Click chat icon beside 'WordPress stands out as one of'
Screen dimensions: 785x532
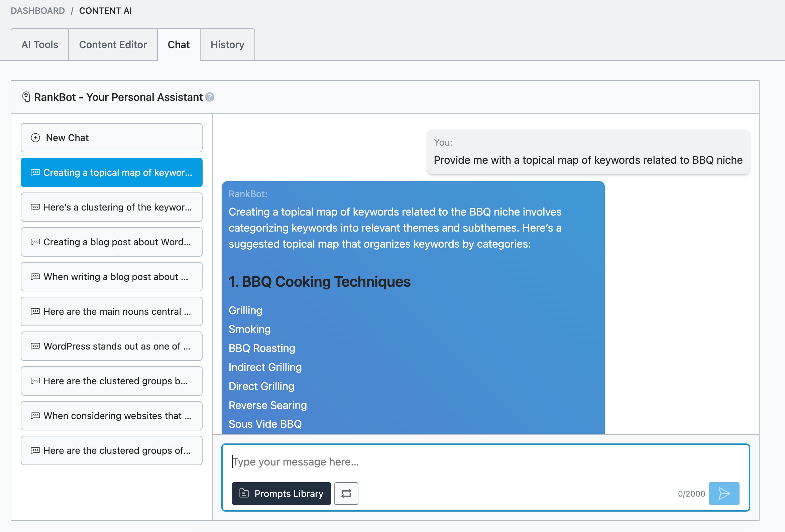(35, 346)
